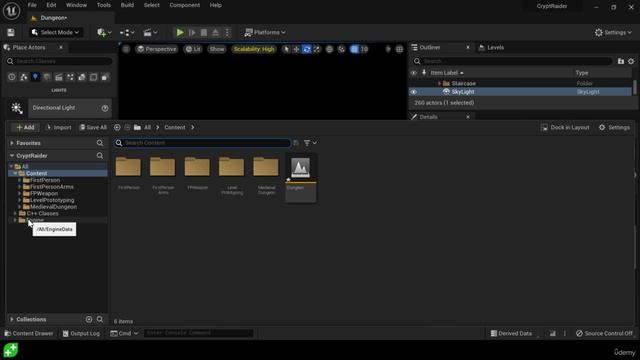Open help for Directional Light
Viewport: 640px width, 360px height.
[x=105, y=108]
